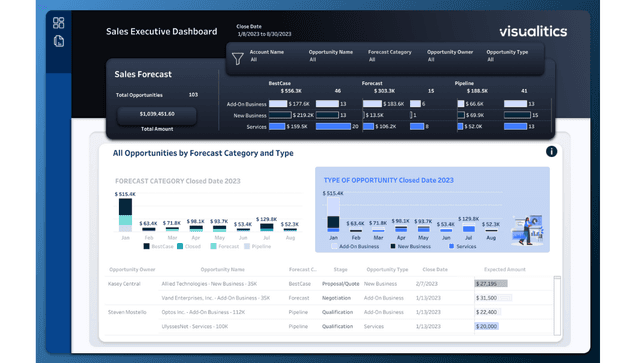Click the visualitics logo
This screenshot has height=363, width=640.
533,31
